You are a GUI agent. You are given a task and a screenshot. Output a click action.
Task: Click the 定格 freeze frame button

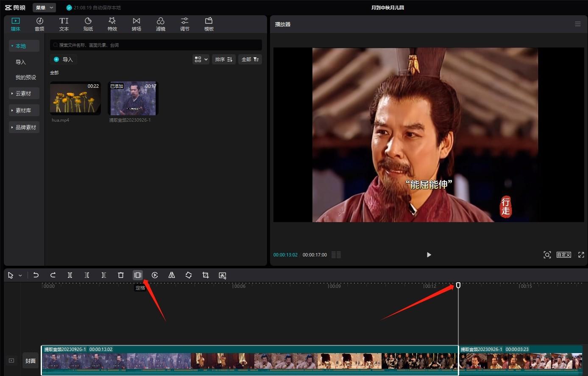[x=138, y=275]
